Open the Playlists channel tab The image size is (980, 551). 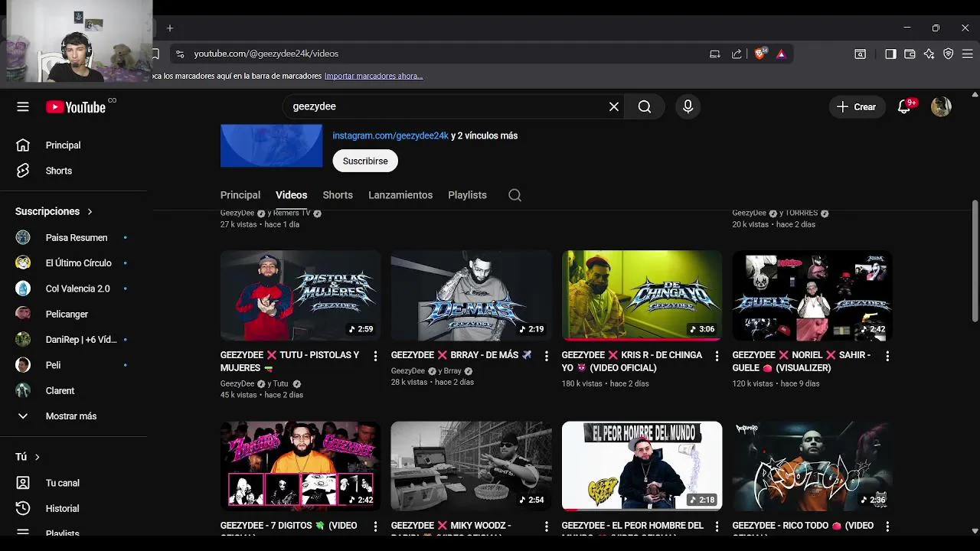(x=467, y=195)
